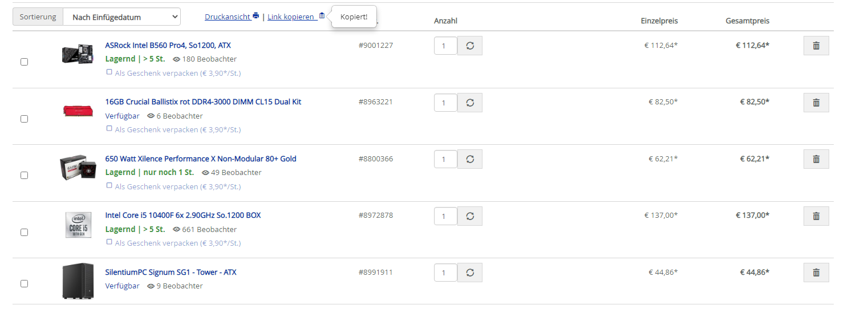Open 650 Watt Xilence Performance X product page
Image resolution: width=868 pixels, height=309 pixels.
[201, 158]
